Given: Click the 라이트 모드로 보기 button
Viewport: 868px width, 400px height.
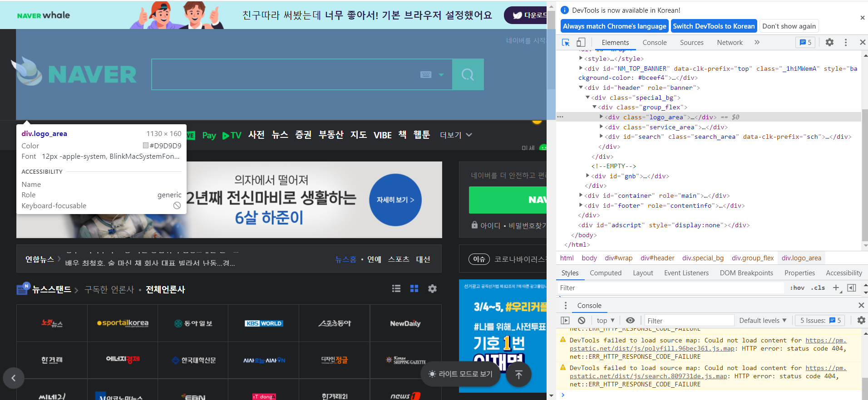Looking at the screenshot, I should tap(460, 374).
